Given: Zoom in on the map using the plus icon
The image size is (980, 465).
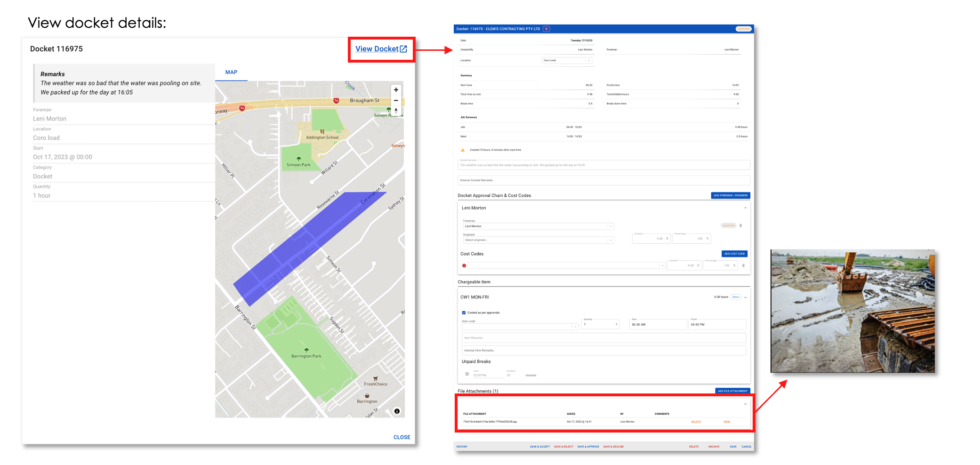Looking at the screenshot, I should tap(396, 89).
